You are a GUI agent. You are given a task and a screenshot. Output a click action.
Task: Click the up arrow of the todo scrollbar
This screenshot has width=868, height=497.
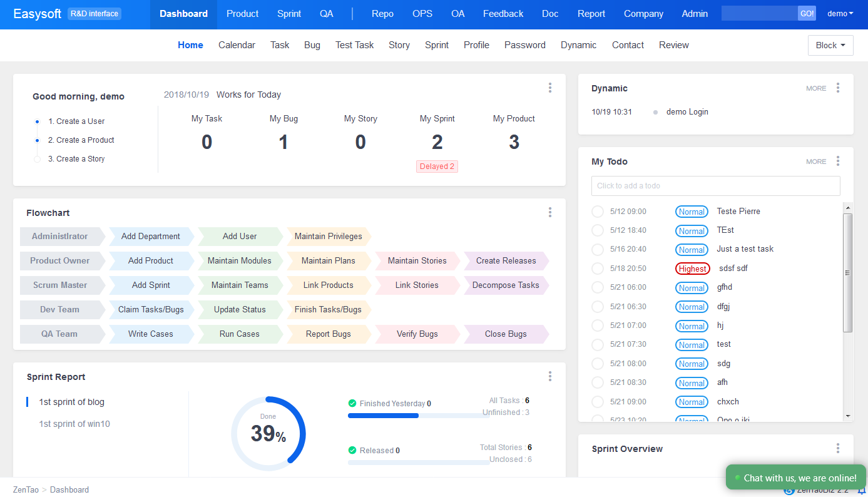[x=847, y=208]
